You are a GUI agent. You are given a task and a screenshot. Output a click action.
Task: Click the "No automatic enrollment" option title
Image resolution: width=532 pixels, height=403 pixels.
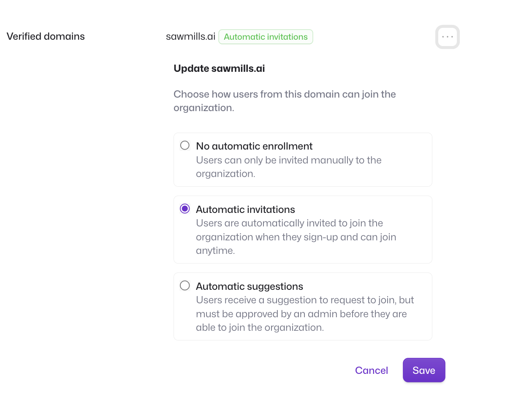(x=254, y=146)
